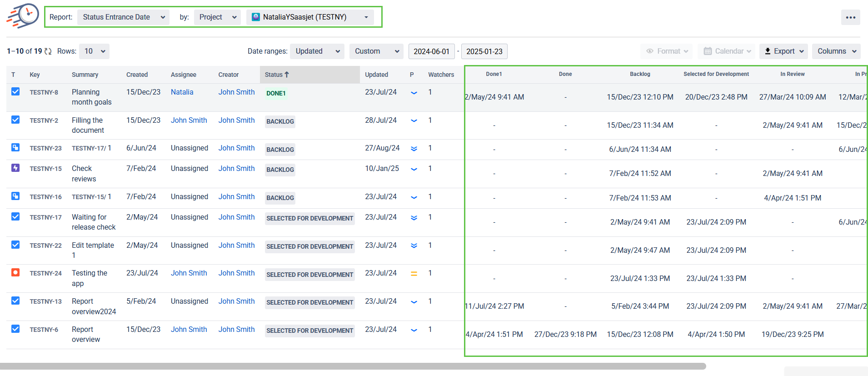The width and height of the screenshot is (868, 376).
Task: Click the medium priority icon for TESTNY-24
Action: point(414,274)
